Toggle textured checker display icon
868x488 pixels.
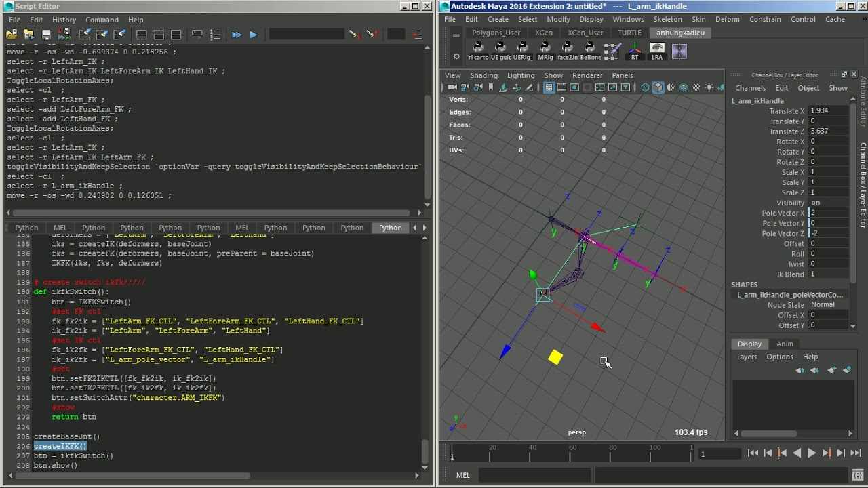[x=696, y=87]
